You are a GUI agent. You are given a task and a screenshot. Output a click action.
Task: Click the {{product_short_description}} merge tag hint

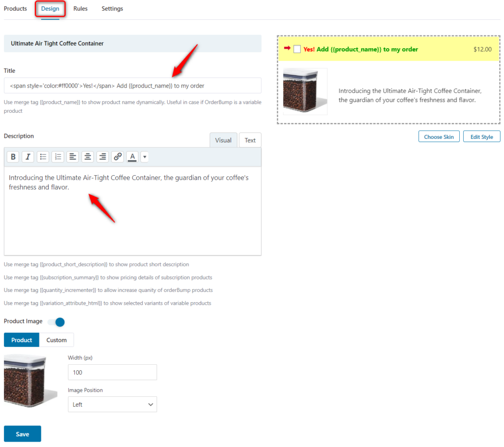click(96, 264)
